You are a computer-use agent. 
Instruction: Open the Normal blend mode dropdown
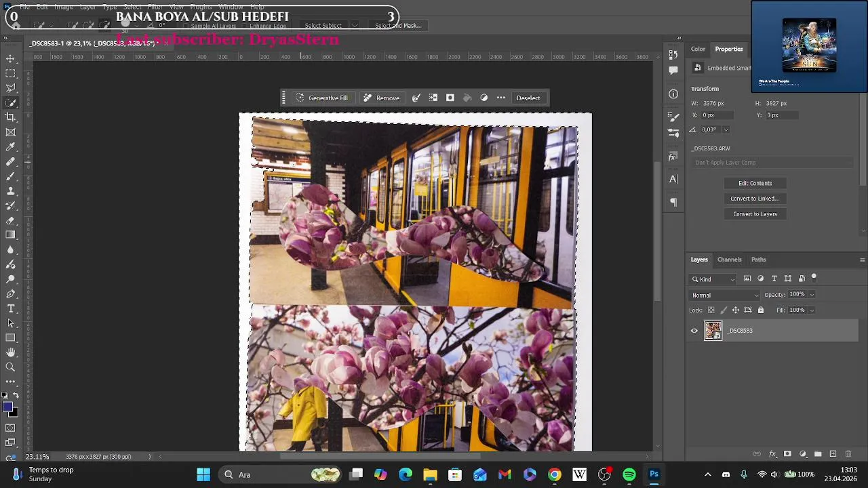pyautogui.click(x=725, y=295)
